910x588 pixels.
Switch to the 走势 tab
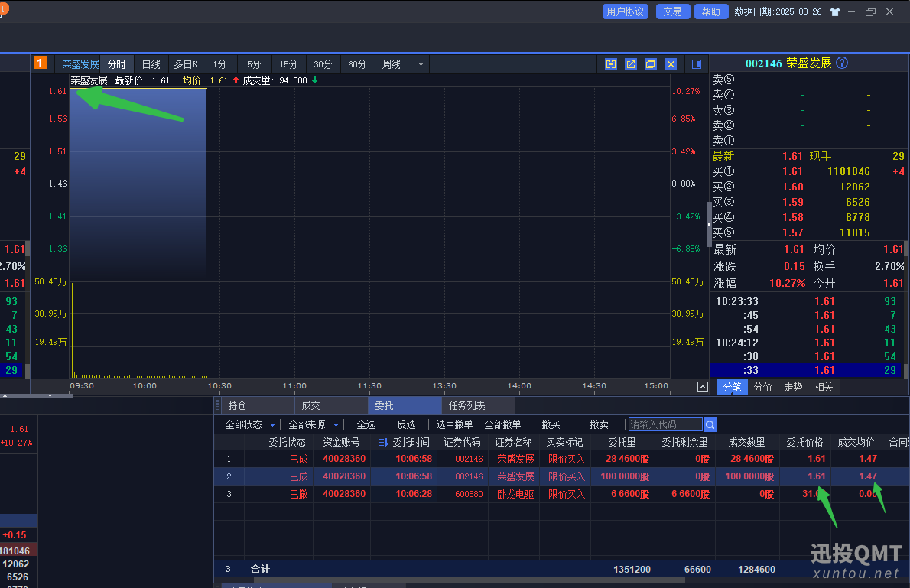pyautogui.click(x=793, y=387)
